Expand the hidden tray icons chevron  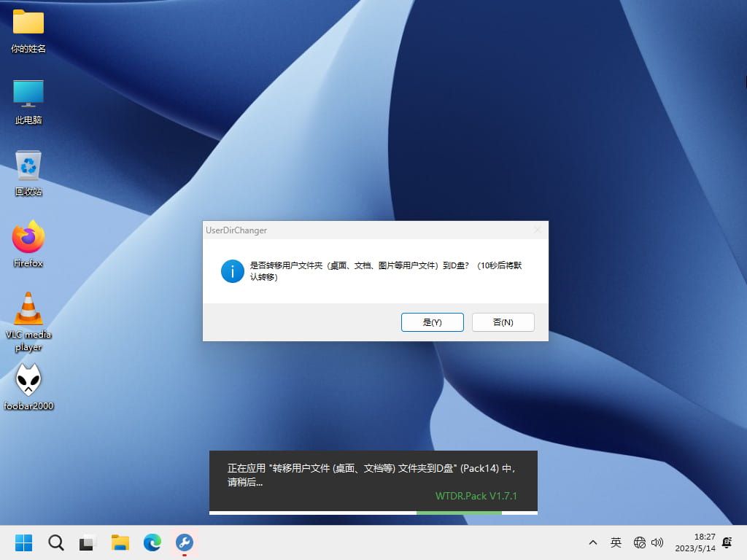coord(593,542)
